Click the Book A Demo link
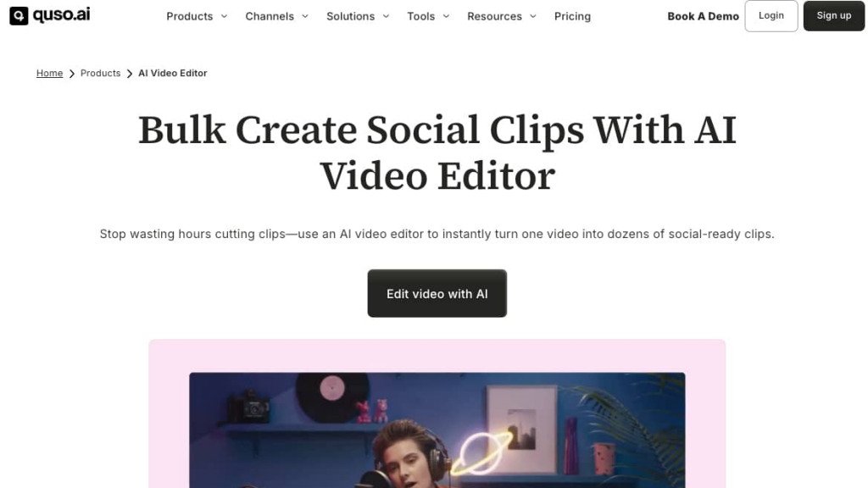Screen dimensions: 868x488 [x=703, y=16]
